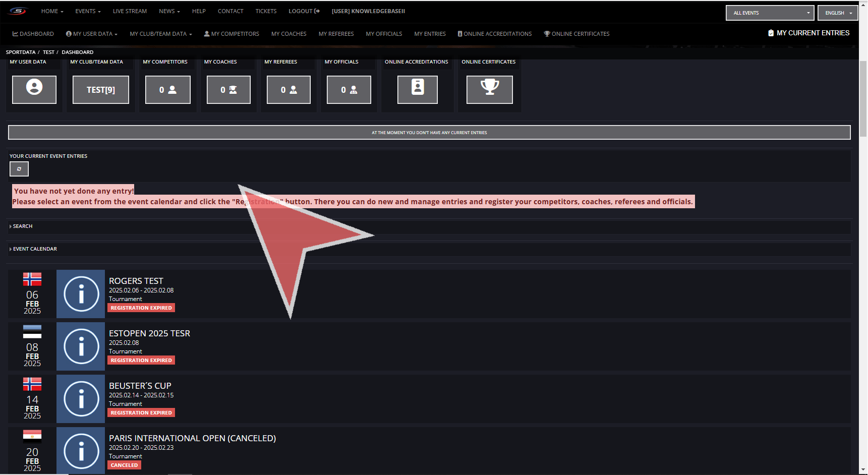Click the My Competitors count tile
The width and height of the screenshot is (868, 475).
coord(167,90)
